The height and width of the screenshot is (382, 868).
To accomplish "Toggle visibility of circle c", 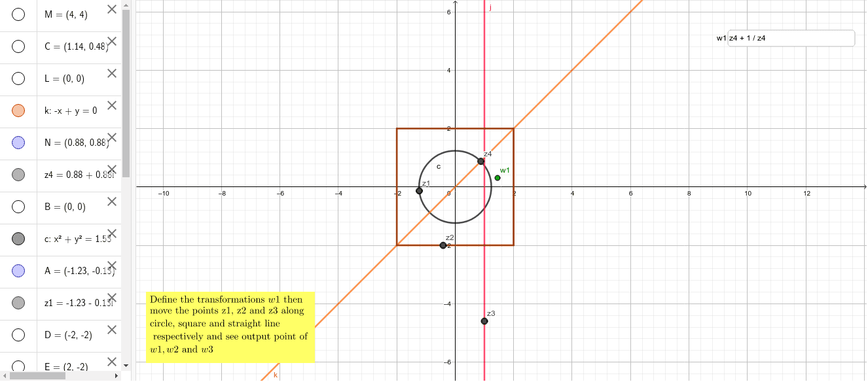I will (18, 239).
